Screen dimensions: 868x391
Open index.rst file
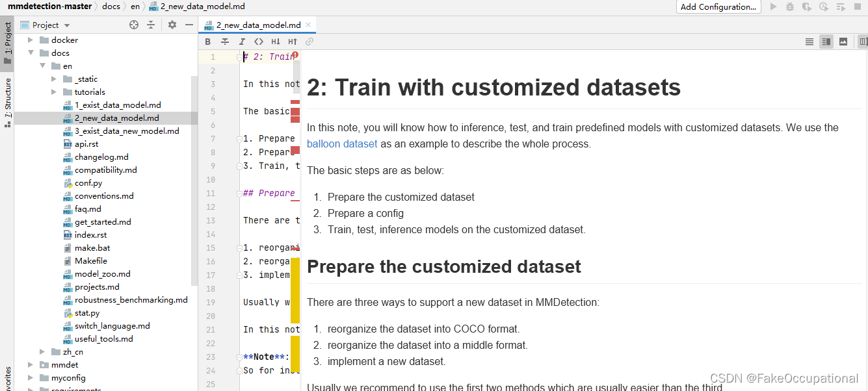90,234
